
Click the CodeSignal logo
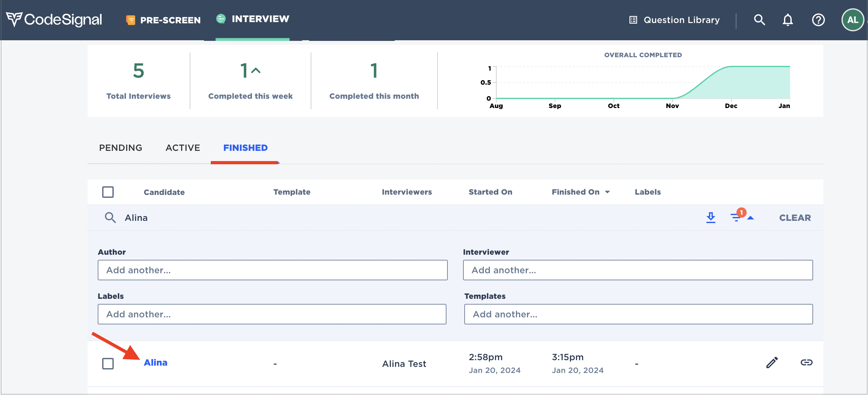click(x=54, y=19)
